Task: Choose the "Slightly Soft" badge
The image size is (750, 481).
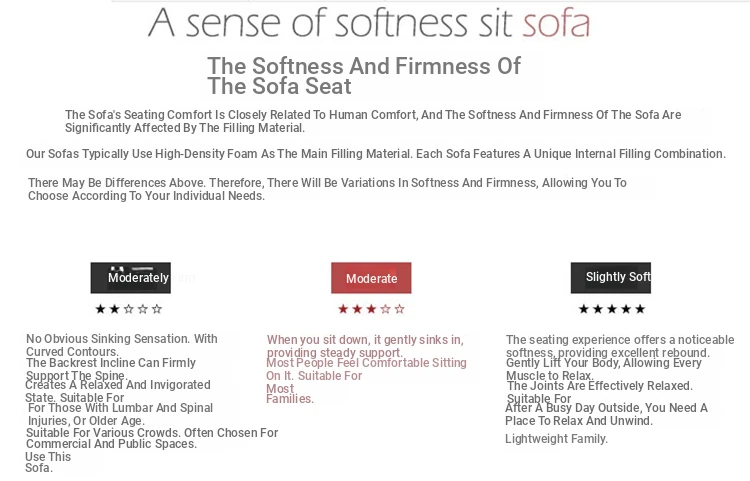Action: click(611, 277)
